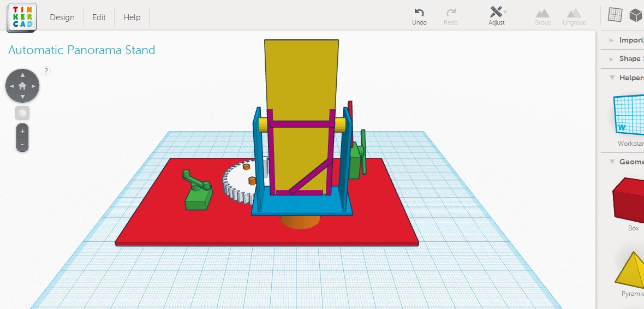The width and height of the screenshot is (644, 309).
Task: Select the green lever bracket on left
Action: point(198,191)
